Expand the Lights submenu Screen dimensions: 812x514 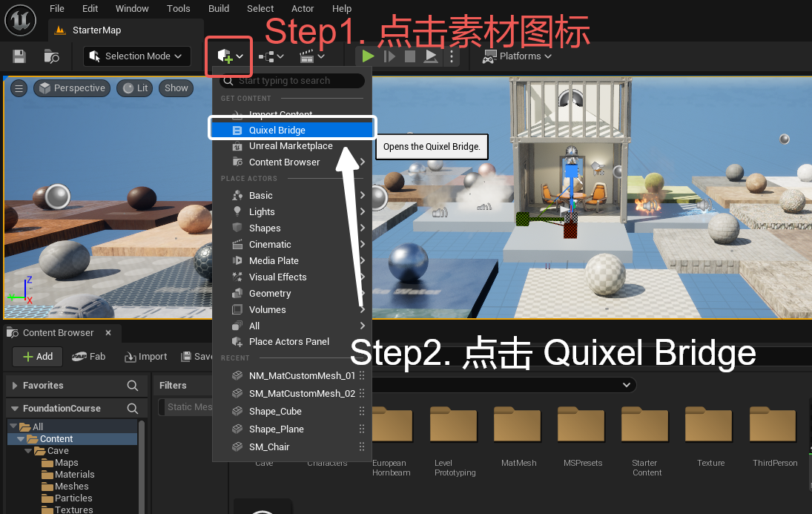(x=292, y=212)
